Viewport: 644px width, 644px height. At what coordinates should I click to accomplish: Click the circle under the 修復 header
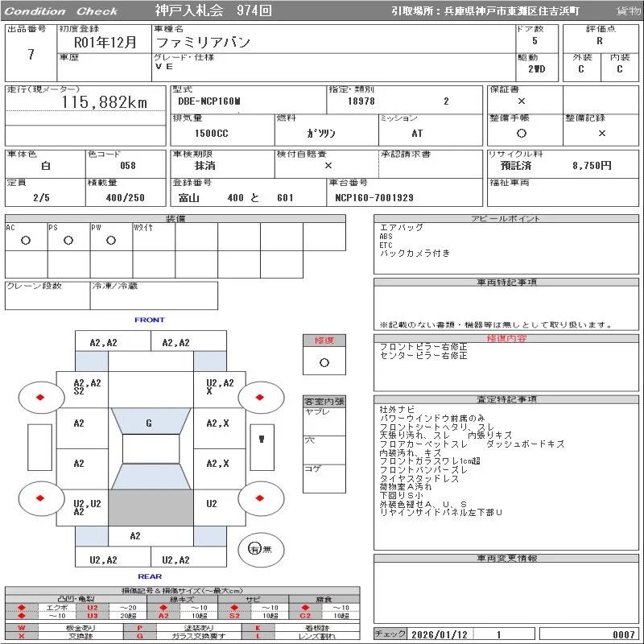[324, 362]
